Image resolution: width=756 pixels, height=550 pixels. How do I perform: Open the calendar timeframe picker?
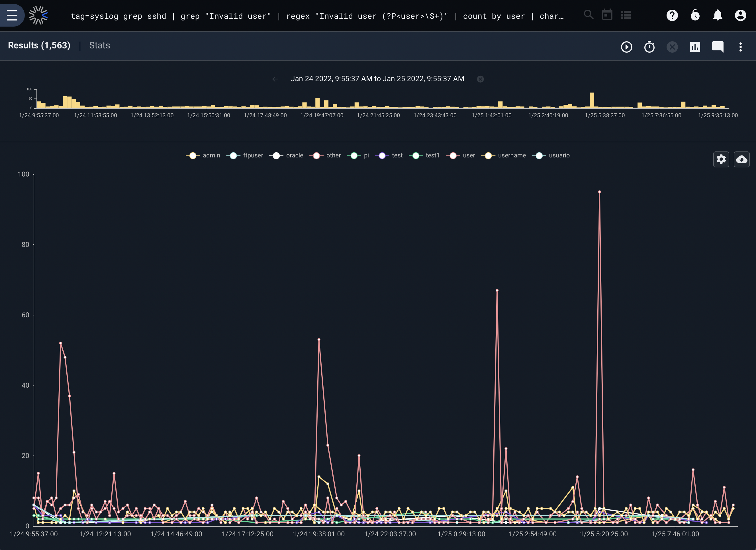pos(607,15)
